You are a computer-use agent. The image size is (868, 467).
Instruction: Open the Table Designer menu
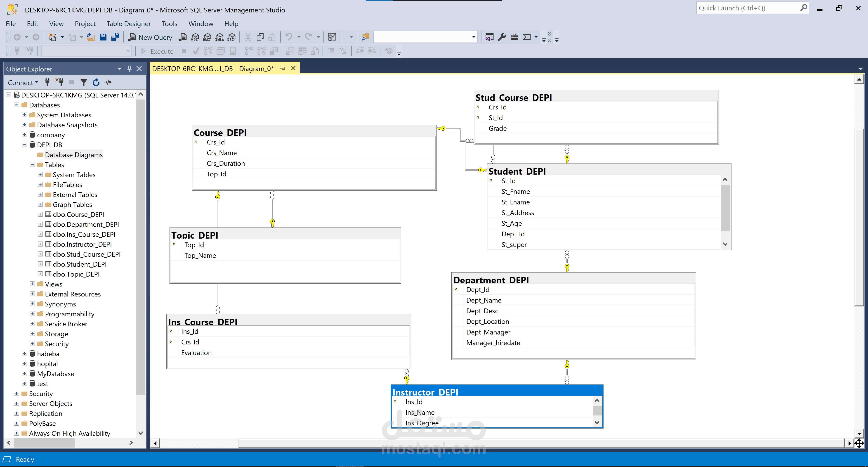(x=128, y=24)
